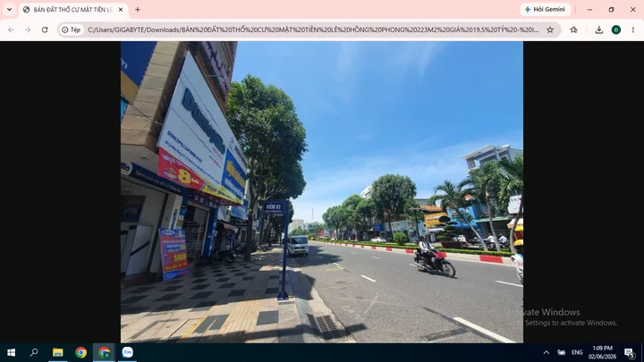Focus the address bar file URL
Image resolution: width=644 pixels, height=362 pixels.
(313, 29)
